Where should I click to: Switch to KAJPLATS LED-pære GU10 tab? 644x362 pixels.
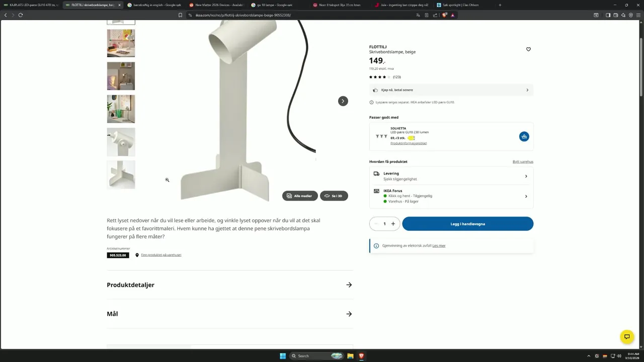coord(31,5)
